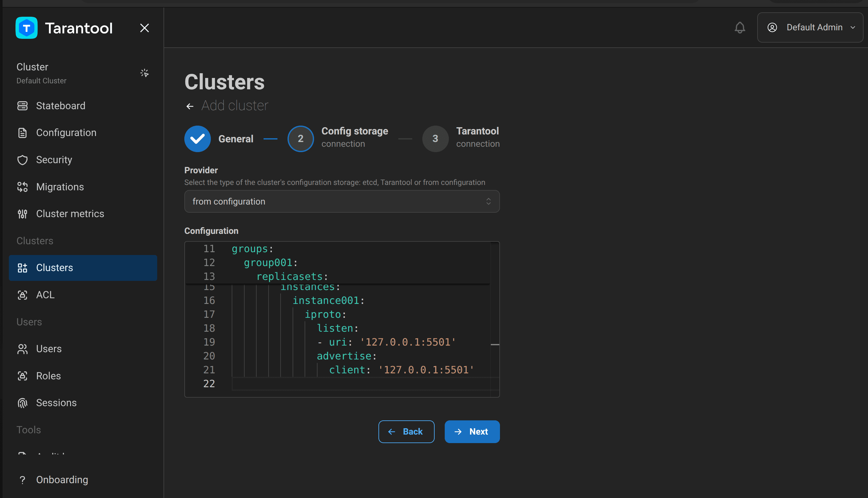Click the 'advertise:' line
Viewport: 868px width, 498px height.
[347, 356]
